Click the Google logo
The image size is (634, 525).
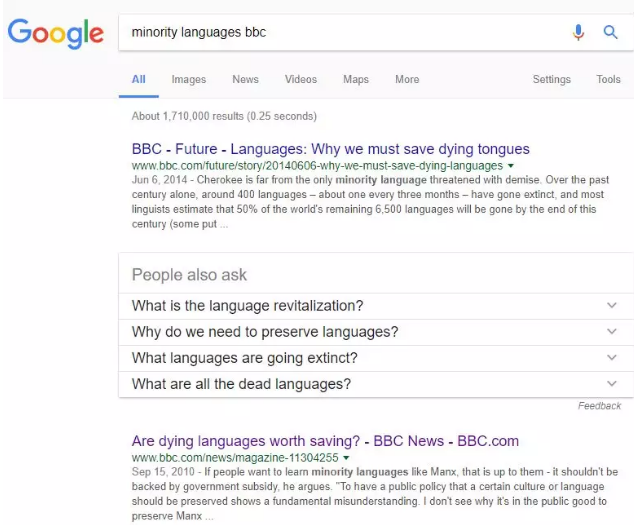click(x=56, y=34)
